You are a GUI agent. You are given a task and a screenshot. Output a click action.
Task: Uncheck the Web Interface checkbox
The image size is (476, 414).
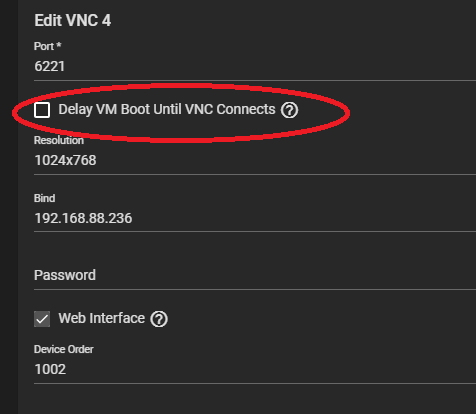(x=42, y=319)
